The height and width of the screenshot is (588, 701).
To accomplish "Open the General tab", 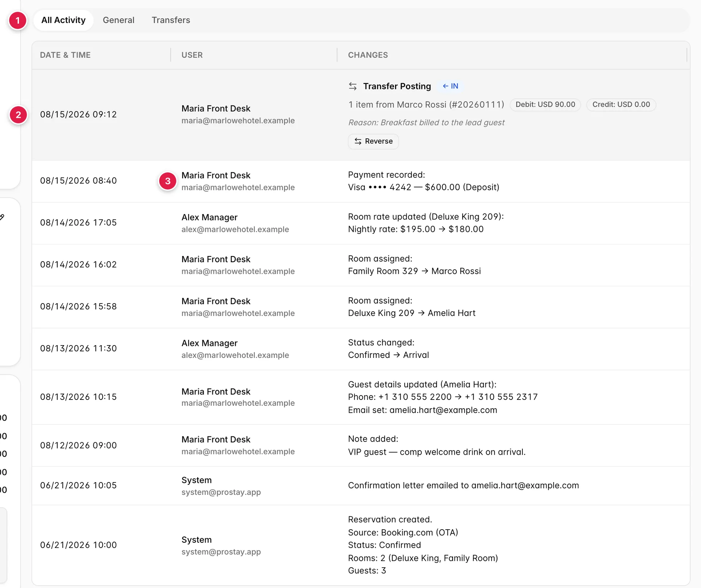I will point(119,20).
